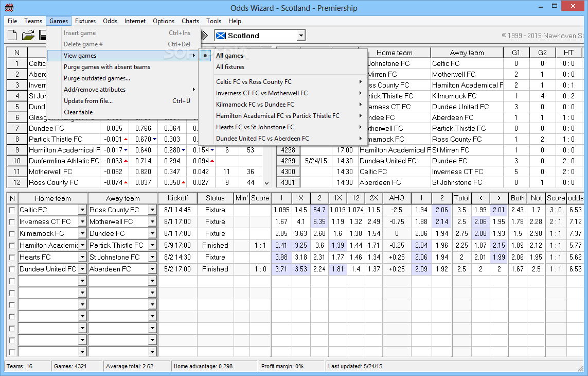Click the AHO column header
The image size is (588, 376).
(397, 198)
